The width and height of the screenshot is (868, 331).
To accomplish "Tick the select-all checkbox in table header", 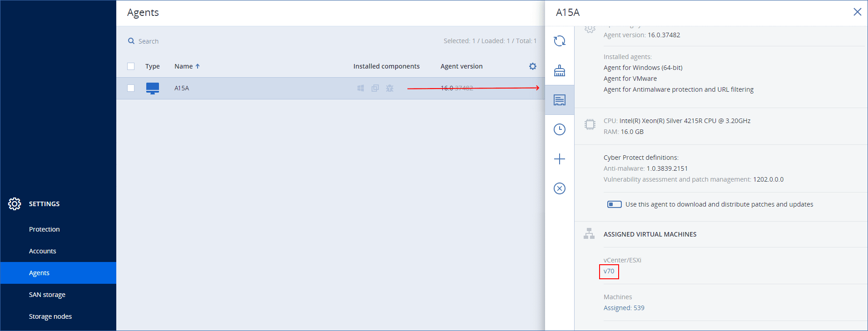I will pos(131,66).
